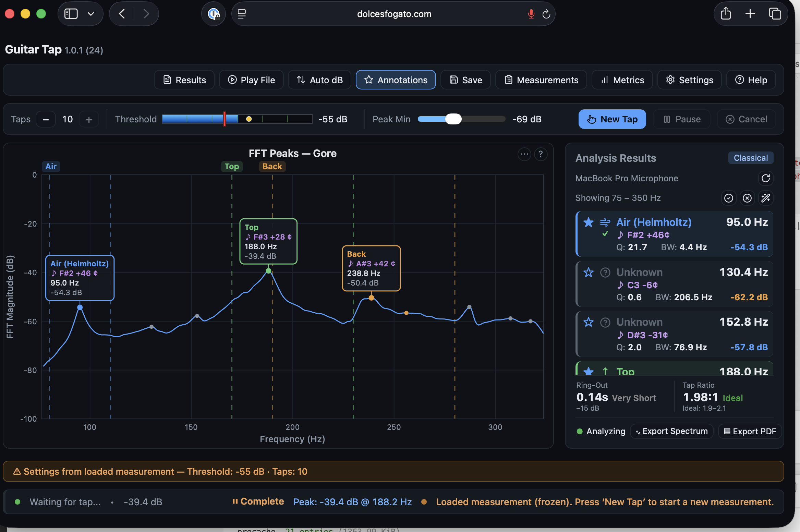Reload the dolcesfogato.com page
The width and height of the screenshot is (800, 532).
(546, 14)
